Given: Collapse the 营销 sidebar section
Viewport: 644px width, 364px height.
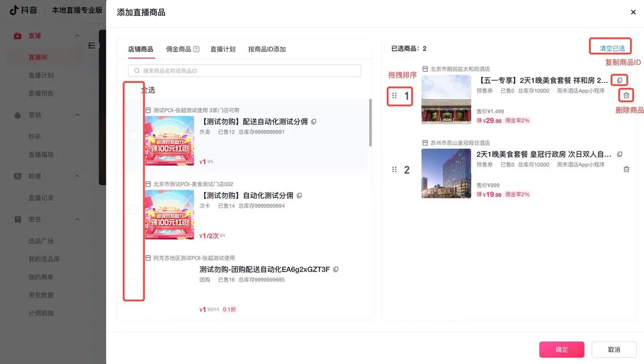Looking at the screenshot, I should pyautogui.click(x=77, y=115).
